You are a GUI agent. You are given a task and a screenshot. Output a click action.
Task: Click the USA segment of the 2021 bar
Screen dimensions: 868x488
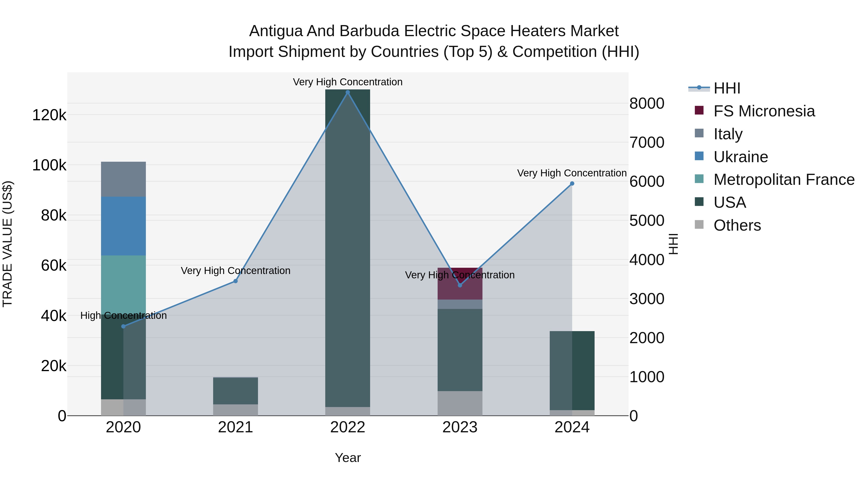pos(236,391)
